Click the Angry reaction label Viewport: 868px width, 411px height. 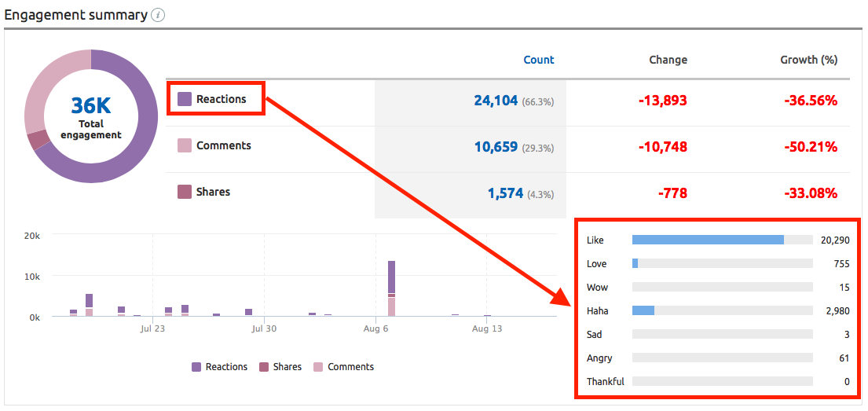click(x=599, y=358)
